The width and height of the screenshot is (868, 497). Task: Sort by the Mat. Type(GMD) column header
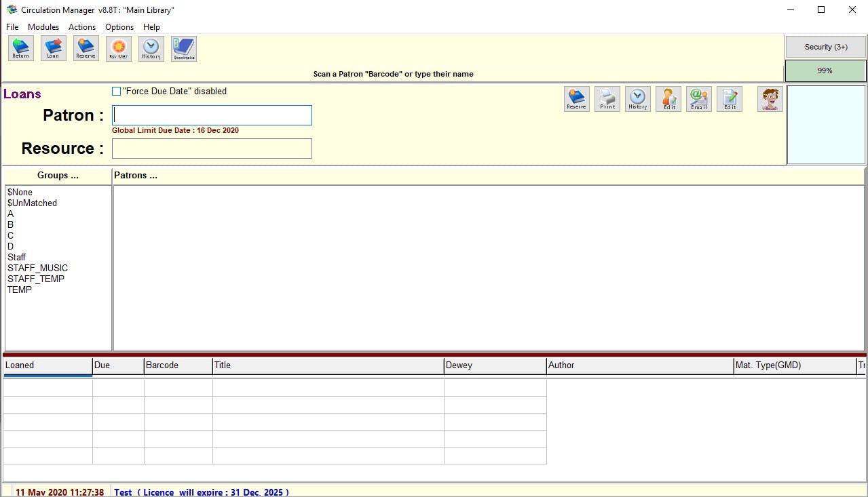(x=795, y=365)
